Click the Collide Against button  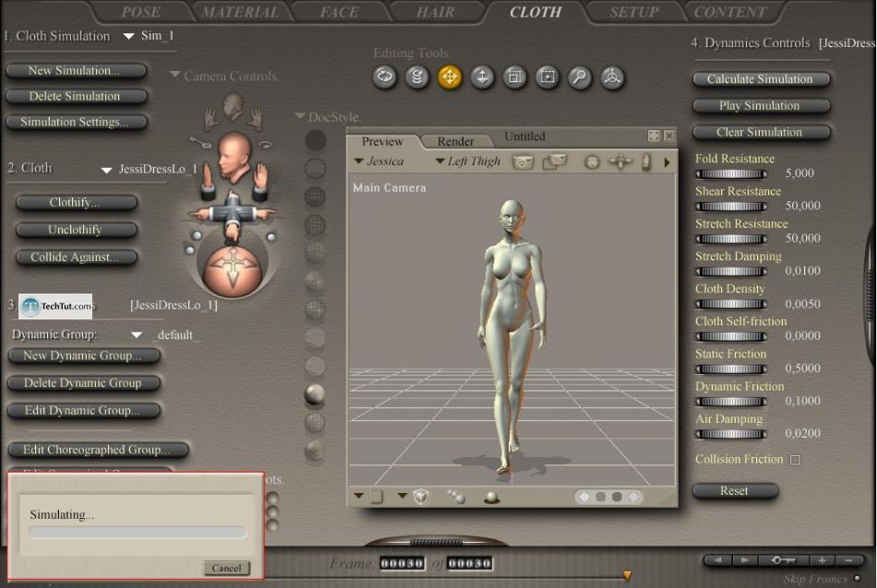point(76,258)
